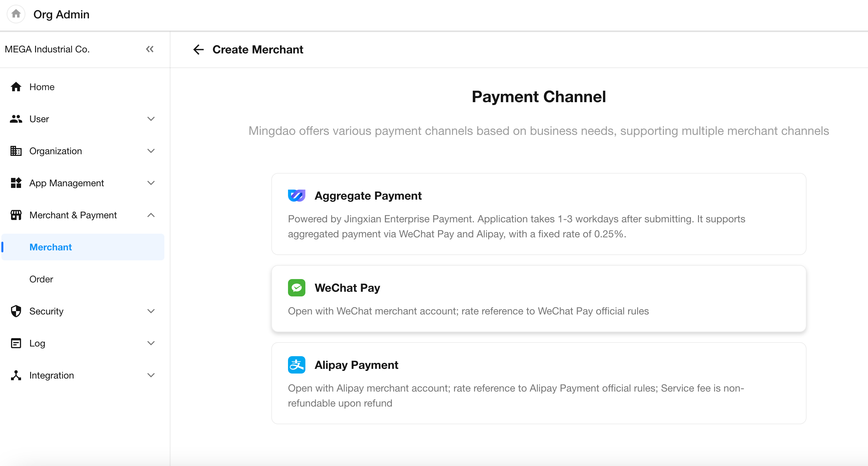Screen dimensions: 868x466
Task: Click the Organization building icon
Action: pyautogui.click(x=16, y=151)
